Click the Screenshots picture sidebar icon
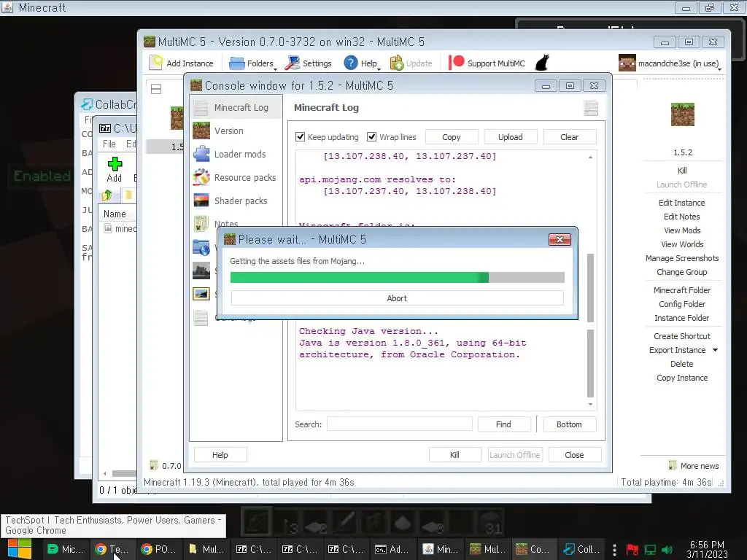Viewport: 747px width, 560px height. coord(201,295)
